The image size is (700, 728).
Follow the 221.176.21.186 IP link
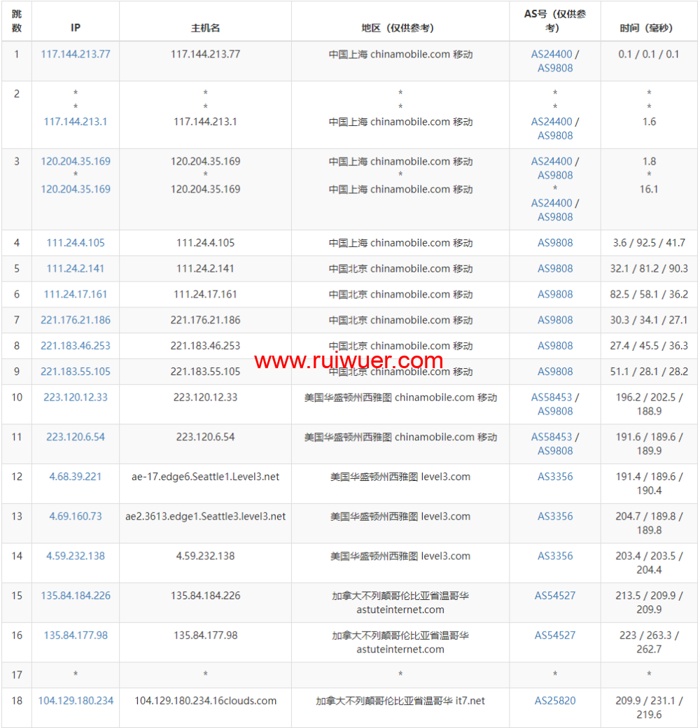click(x=76, y=320)
